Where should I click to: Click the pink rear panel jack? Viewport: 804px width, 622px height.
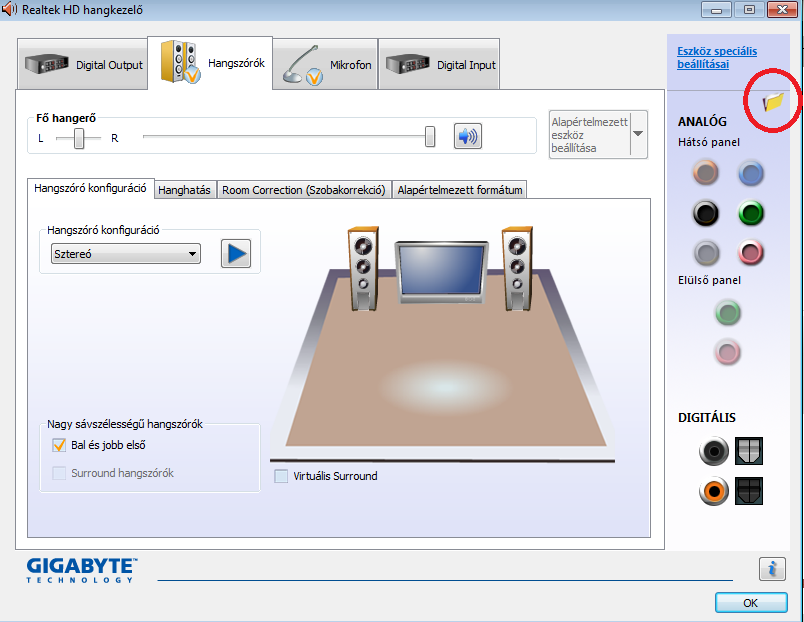click(751, 252)
